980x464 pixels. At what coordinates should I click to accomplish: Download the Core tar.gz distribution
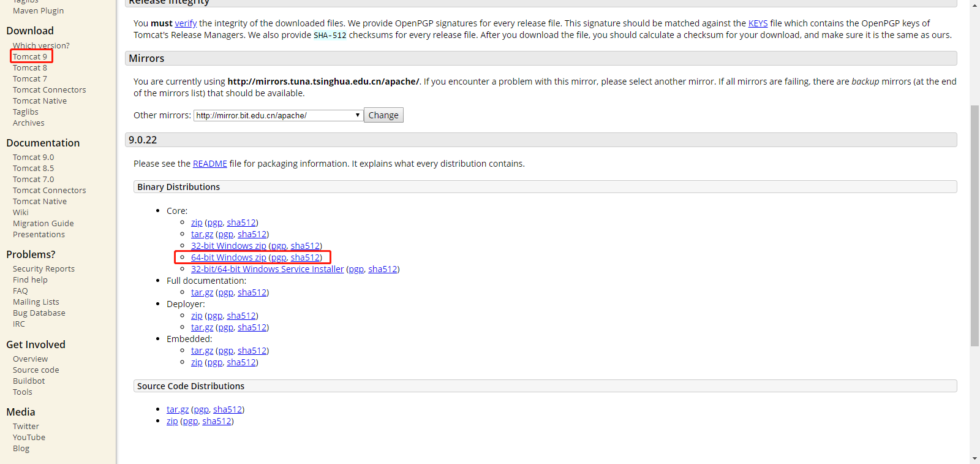(x=202, y=234)
